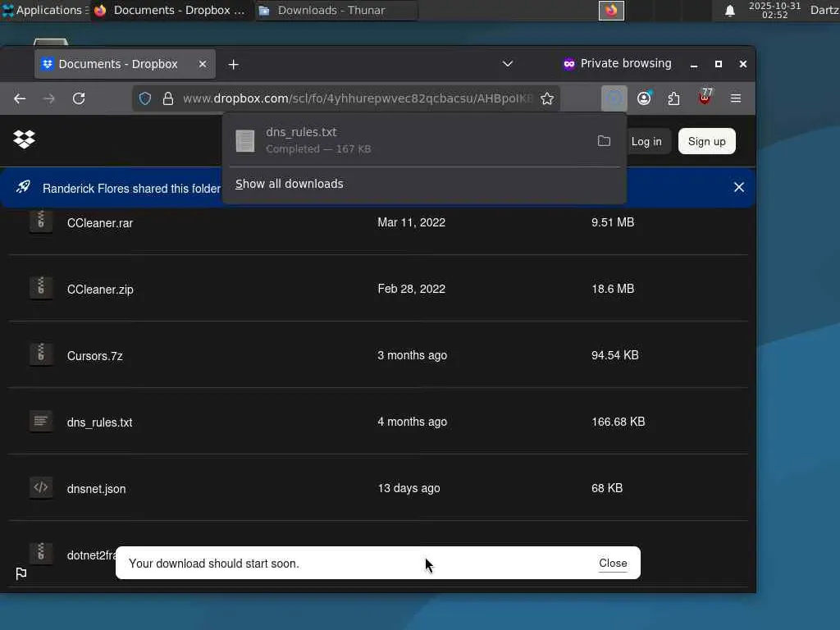Click the 166.68 KB size cell

click(x=619, y=422)
